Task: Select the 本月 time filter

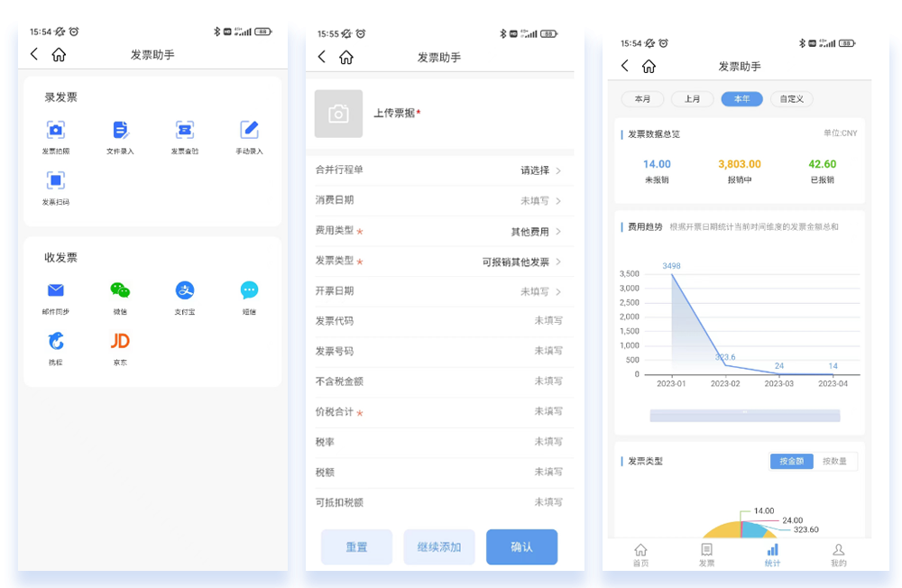Action: click(x=642, y=99)
